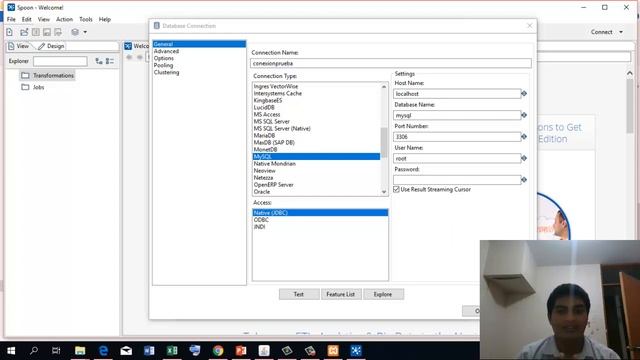Switch to the View tab
Viewport: 640px width, 360px height.
coord(19,46)
